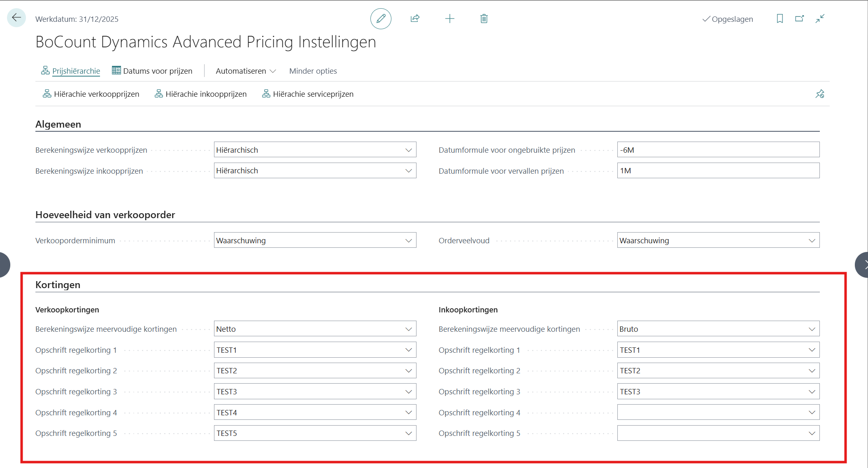This screenshot has width=868, height=468.
Task: Click the plus new record icon
Action: point(450,19)
